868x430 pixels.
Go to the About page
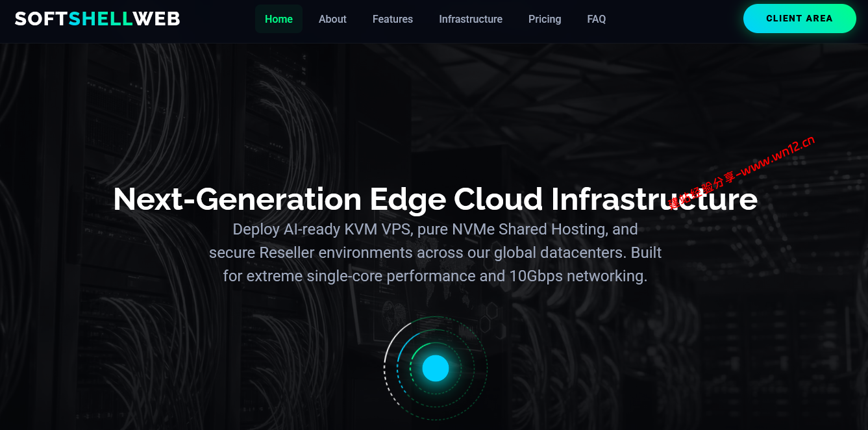332,19
